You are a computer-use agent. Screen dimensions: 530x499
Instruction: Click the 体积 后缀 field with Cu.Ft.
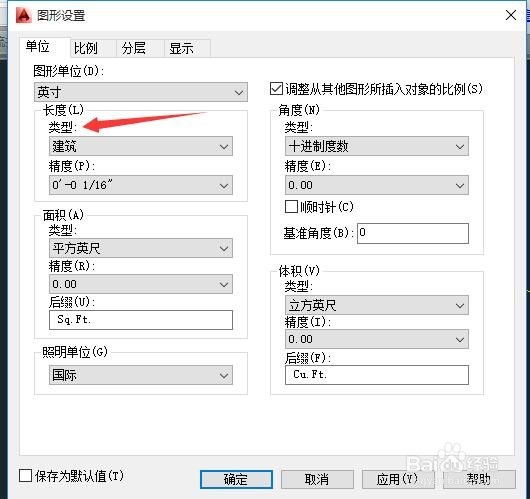pyautogui.click(x=377, y=375)
